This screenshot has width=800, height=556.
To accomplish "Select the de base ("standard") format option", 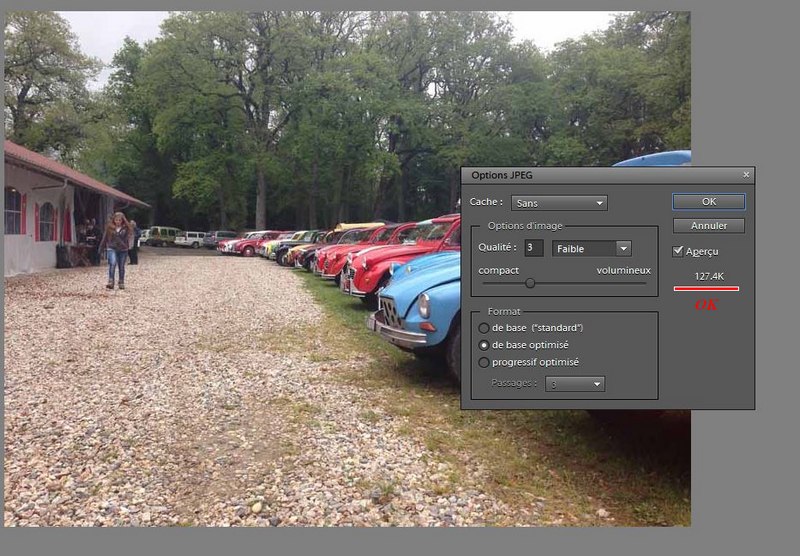I will (x=485, y=327).
